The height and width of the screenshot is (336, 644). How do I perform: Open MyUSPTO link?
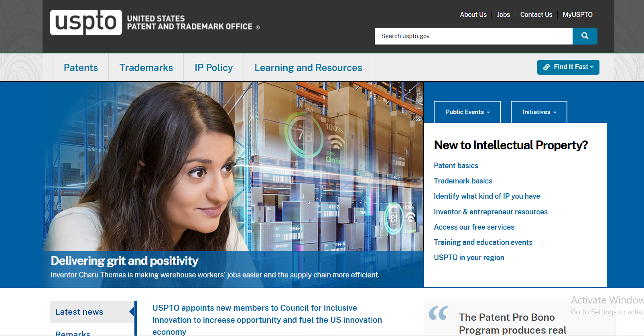[577, 14]
